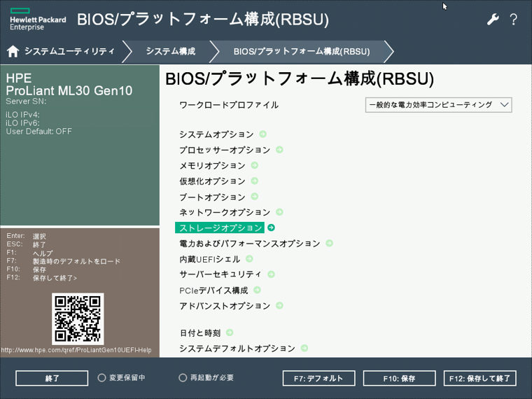Click the home icon in breadcrumb
The image size is (532, 399).
click(13, 51)
